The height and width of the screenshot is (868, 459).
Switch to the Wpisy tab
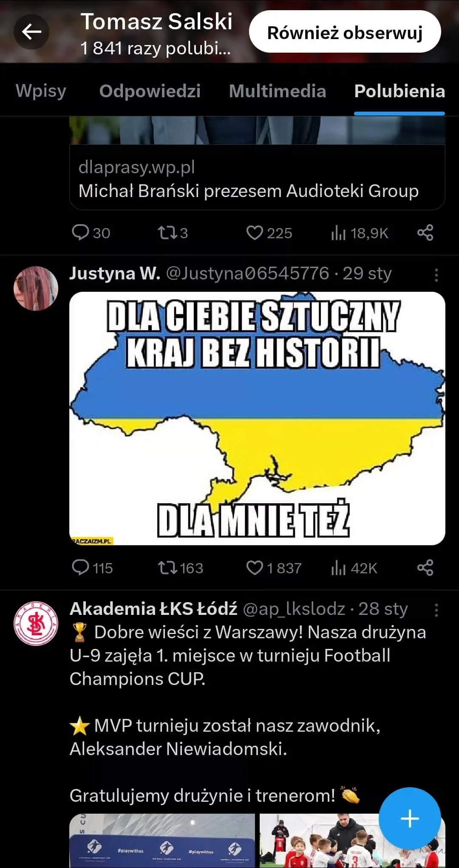coord(41,91)
